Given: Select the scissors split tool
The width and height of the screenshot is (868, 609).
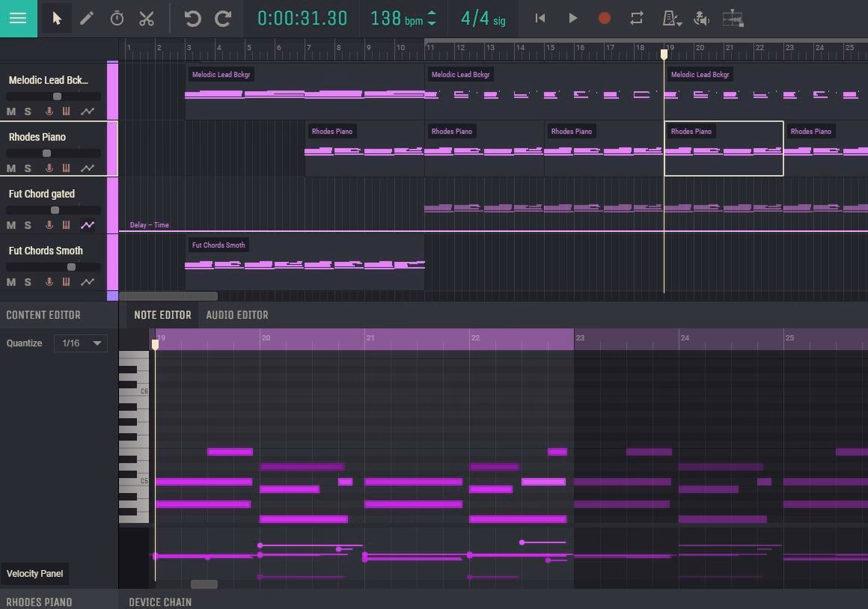Looking at the screenshot, I should tap(147, 18).
